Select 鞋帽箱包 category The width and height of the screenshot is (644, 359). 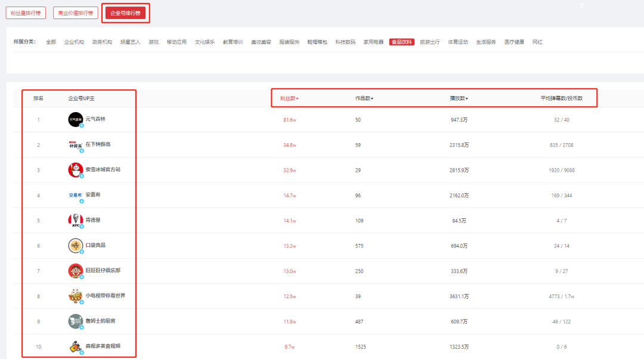[317, 42]
